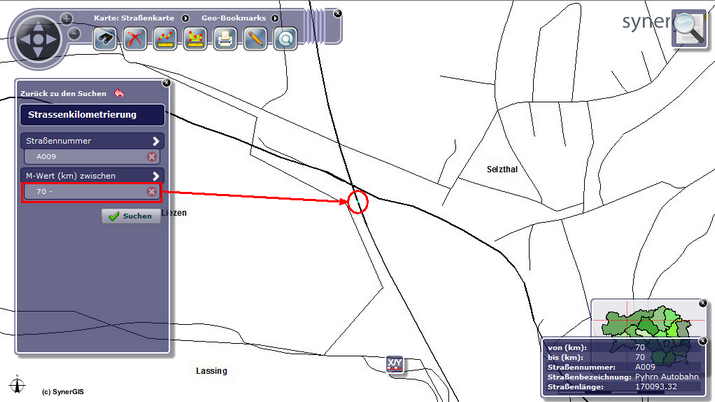Expand the M-Wert (km) zwischen chevron

pos(155,176)
